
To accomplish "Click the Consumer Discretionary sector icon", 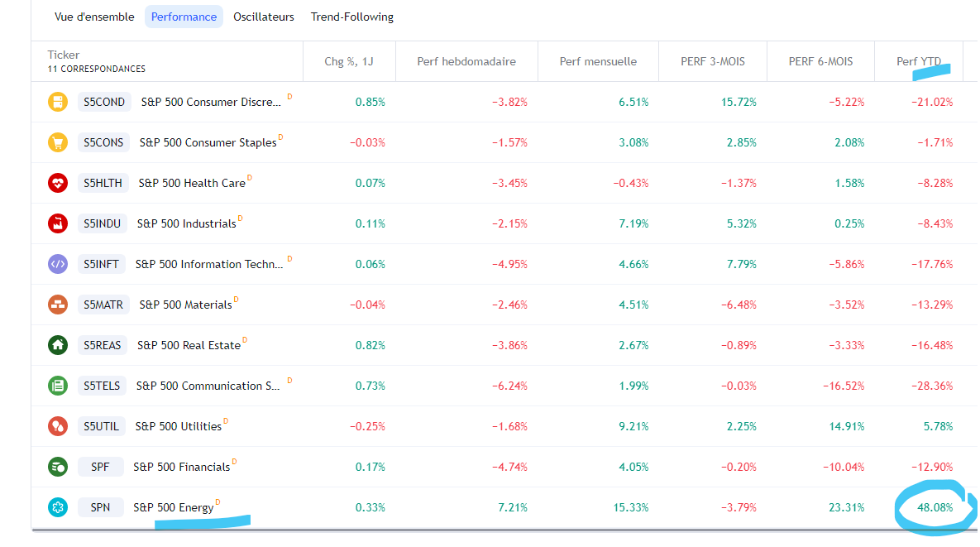I will (x=57, y=102).
